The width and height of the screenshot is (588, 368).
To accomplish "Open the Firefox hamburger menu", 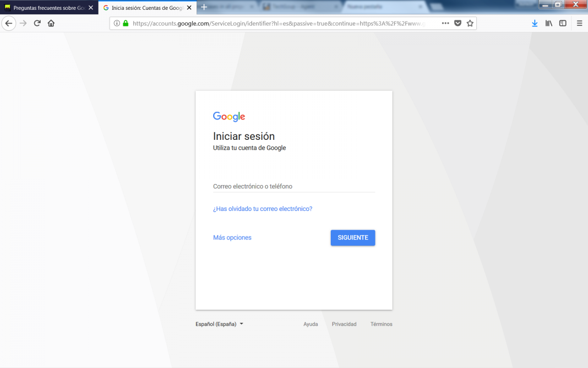I will pyautogui.click(x=579, y=23).
